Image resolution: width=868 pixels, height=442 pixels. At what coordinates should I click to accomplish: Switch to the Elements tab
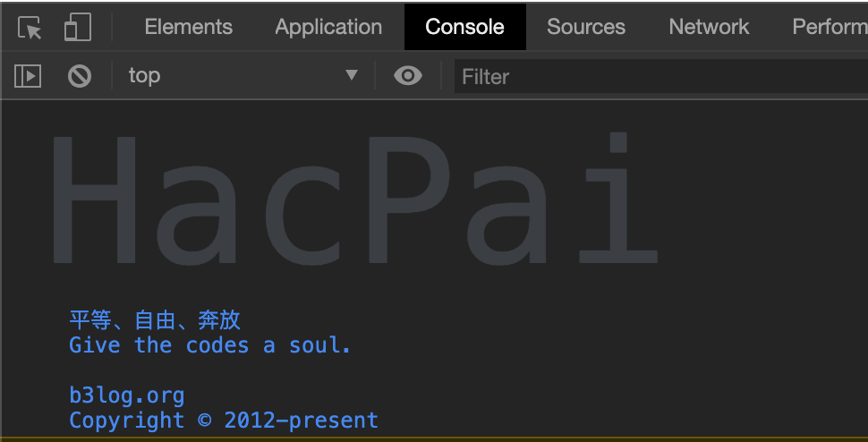pyautogui.click(x=188, y=28)
